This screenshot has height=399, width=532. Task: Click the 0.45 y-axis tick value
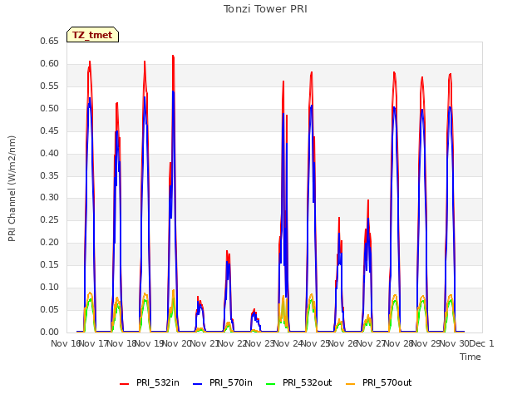(x=50, y=131)
